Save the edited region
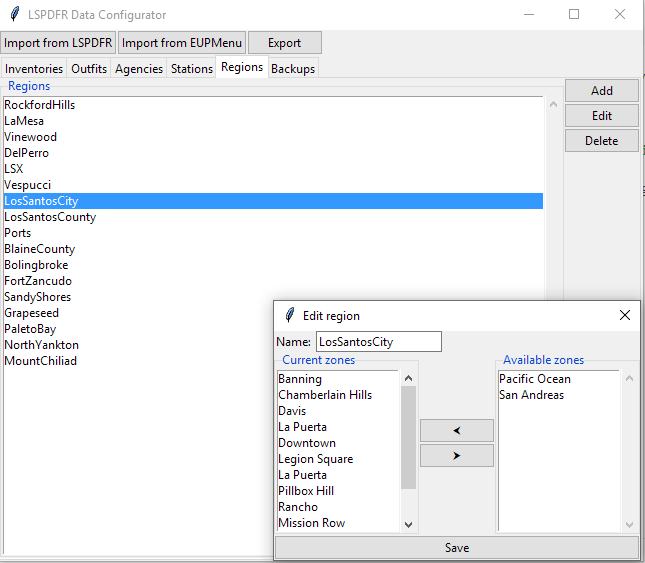 click(456, 548)
